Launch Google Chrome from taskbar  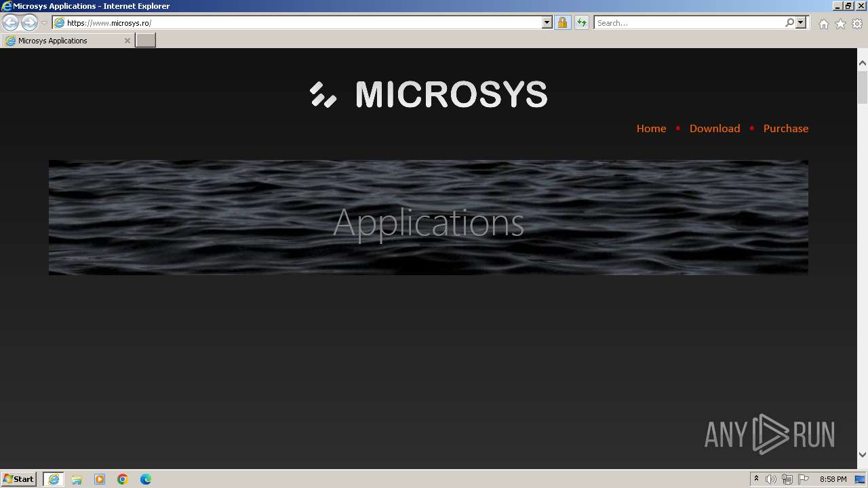123,479
